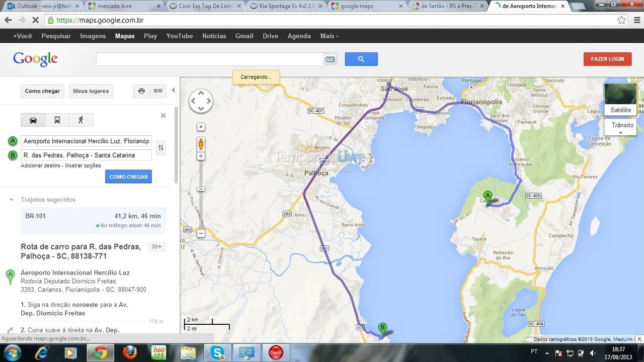Zoom out with the minus button
Image resolution: width=644 pixels, height=362 pixels.
click(201, 233)
